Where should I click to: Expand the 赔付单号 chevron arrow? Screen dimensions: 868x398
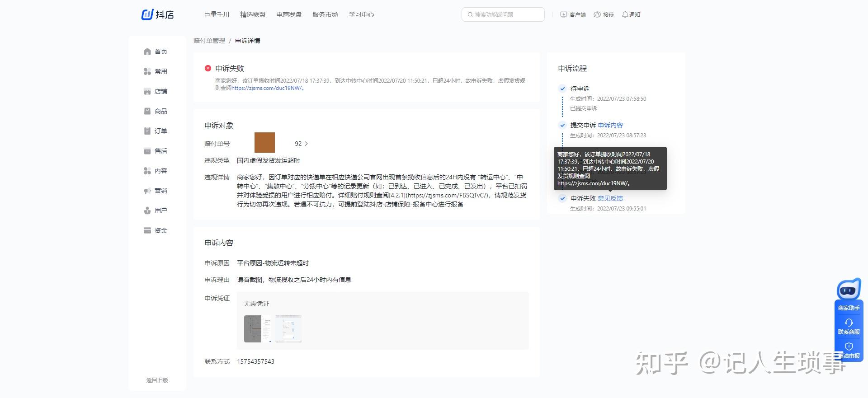click(x=306, y=144)
